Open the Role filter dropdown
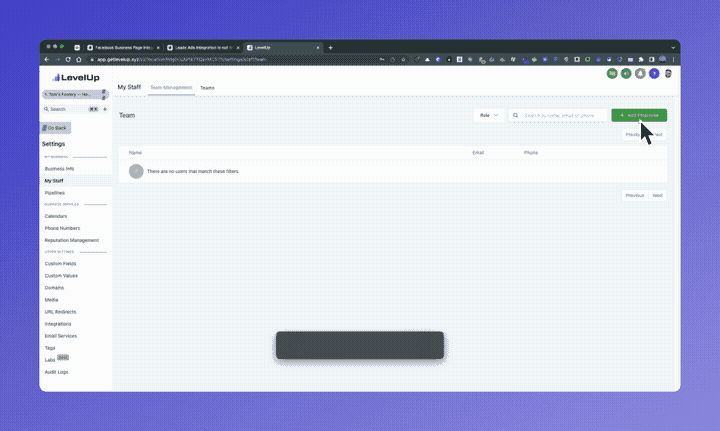720x431 pixels. point(489,115)
